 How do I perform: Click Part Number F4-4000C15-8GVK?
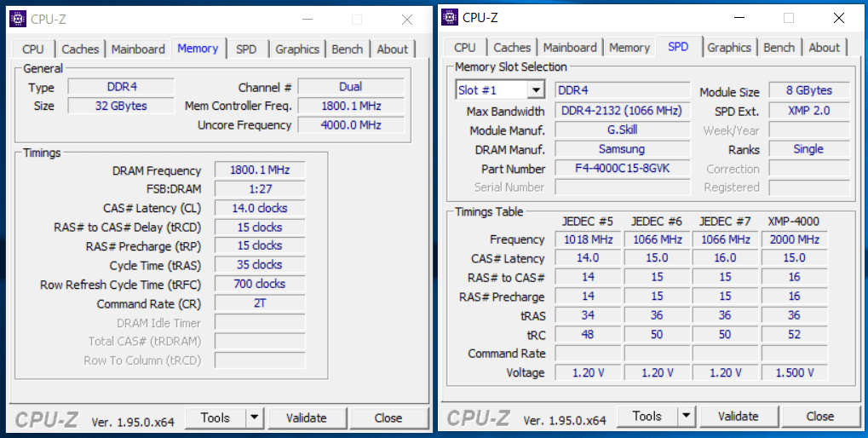[x=623, y=169]
